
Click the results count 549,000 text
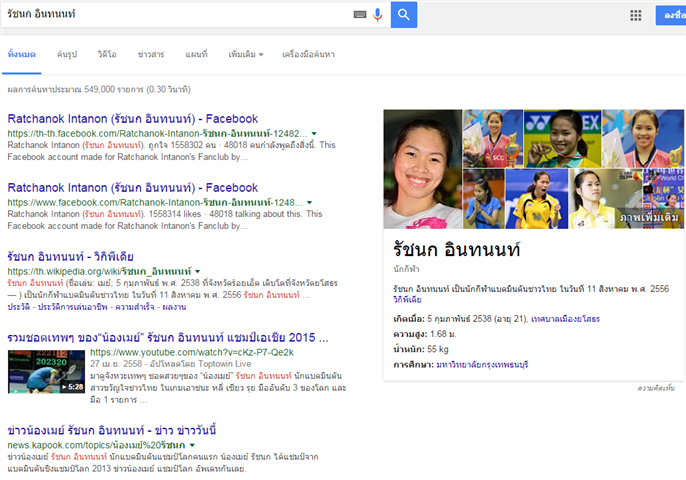(x=99, y=89)
